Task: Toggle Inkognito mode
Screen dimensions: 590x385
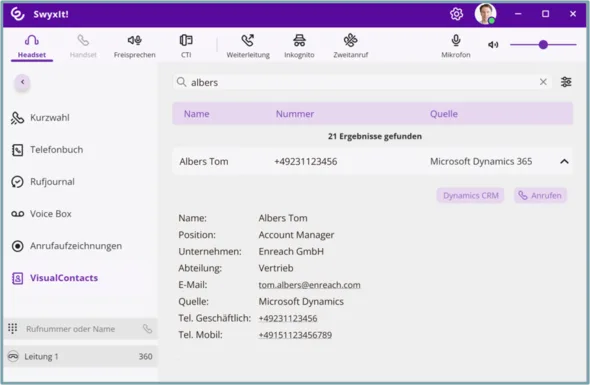Action: [x=299, y=46]
